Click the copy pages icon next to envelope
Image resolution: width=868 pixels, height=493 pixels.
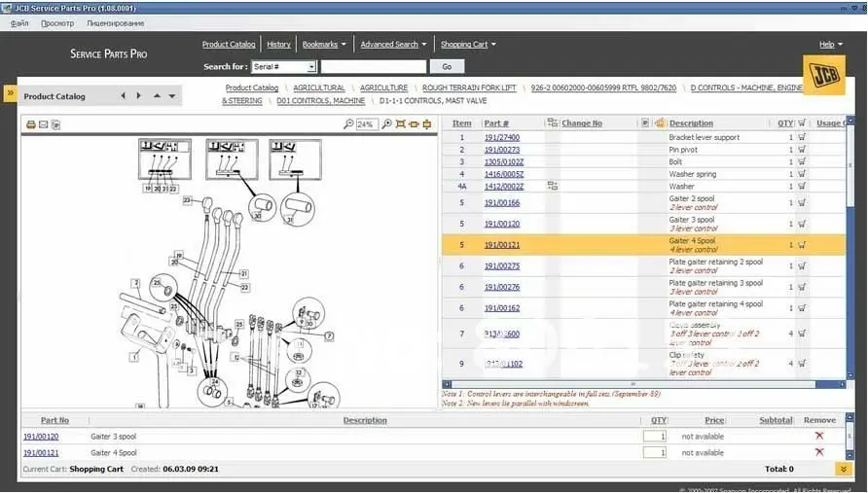click(x=55, y=124)
